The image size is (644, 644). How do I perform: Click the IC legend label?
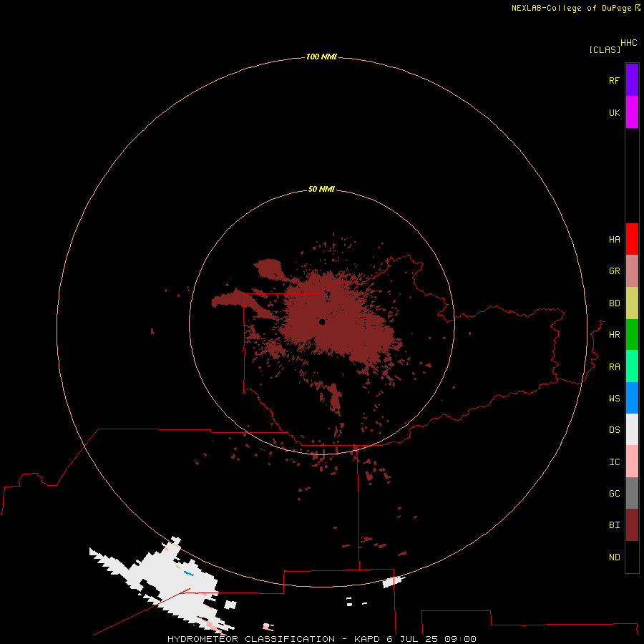614,462
